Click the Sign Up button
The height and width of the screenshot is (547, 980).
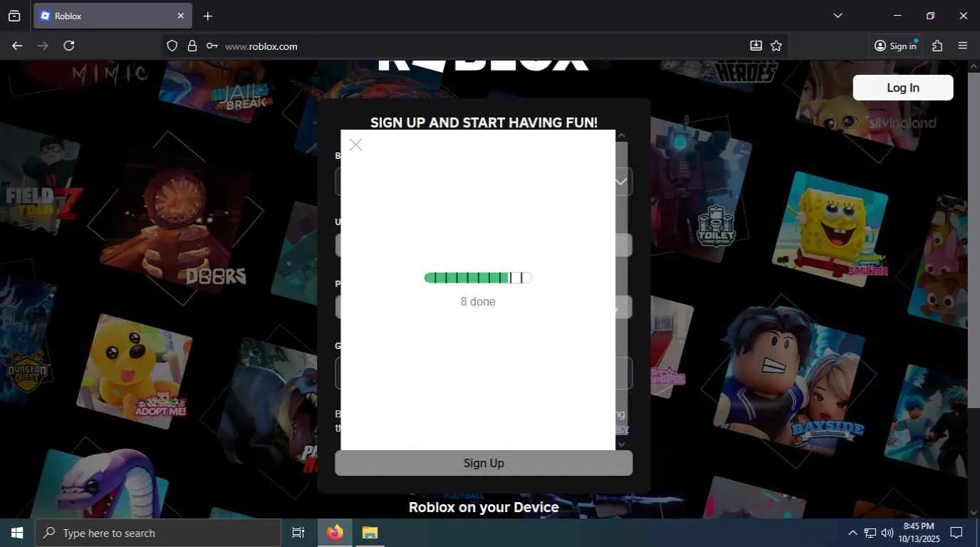click(484, 463)
